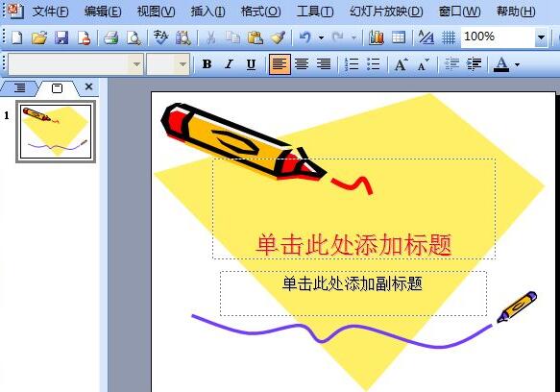Screen dimensions: 560x392
Task: Click the Cut scissors icon
Action: pos(211,37)
